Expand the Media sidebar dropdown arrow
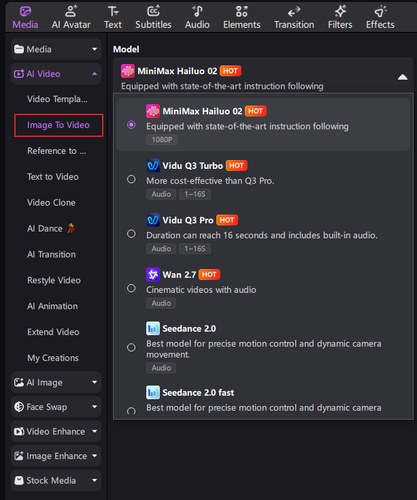The width and height of the screenshot is (417, 500). pos(94,49)
